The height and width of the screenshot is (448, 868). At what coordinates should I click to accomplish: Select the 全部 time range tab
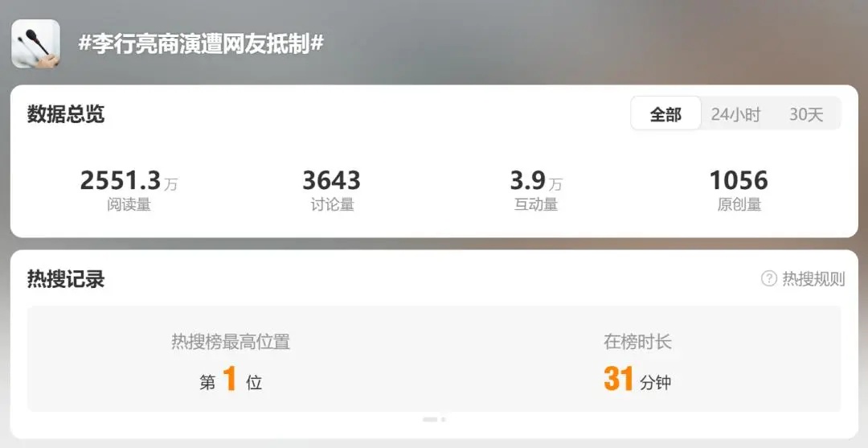(666, 113)
